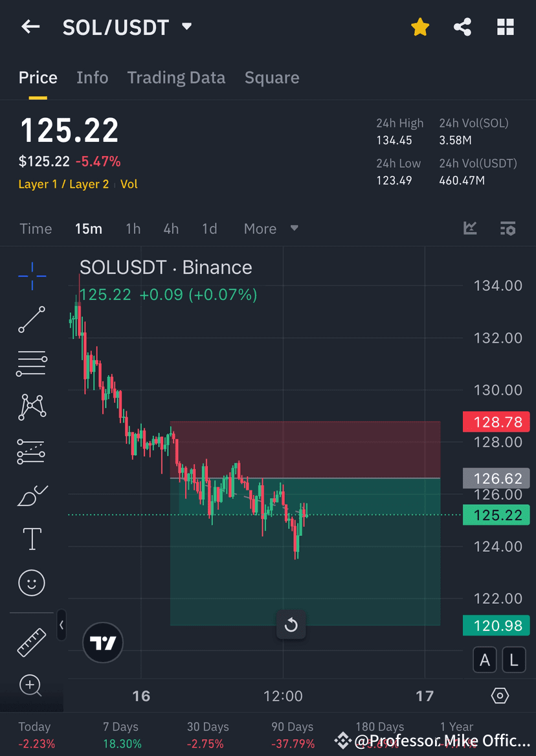Collapse the drawing tools sidebar
The image size is (536, 756).
[61, 625]
